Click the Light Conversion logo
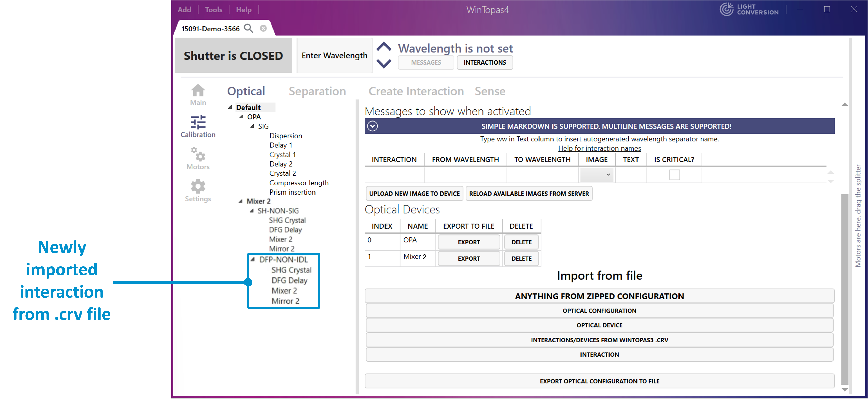868x399 pixels. point(749,10)
